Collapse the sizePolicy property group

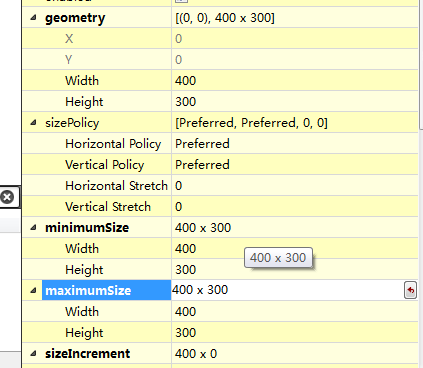33,123
